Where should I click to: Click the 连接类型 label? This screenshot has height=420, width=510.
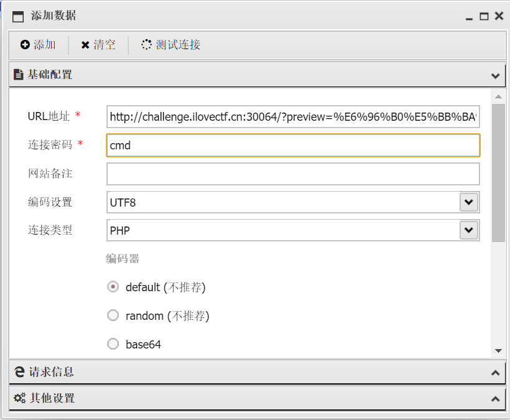[x=50, y=230]
